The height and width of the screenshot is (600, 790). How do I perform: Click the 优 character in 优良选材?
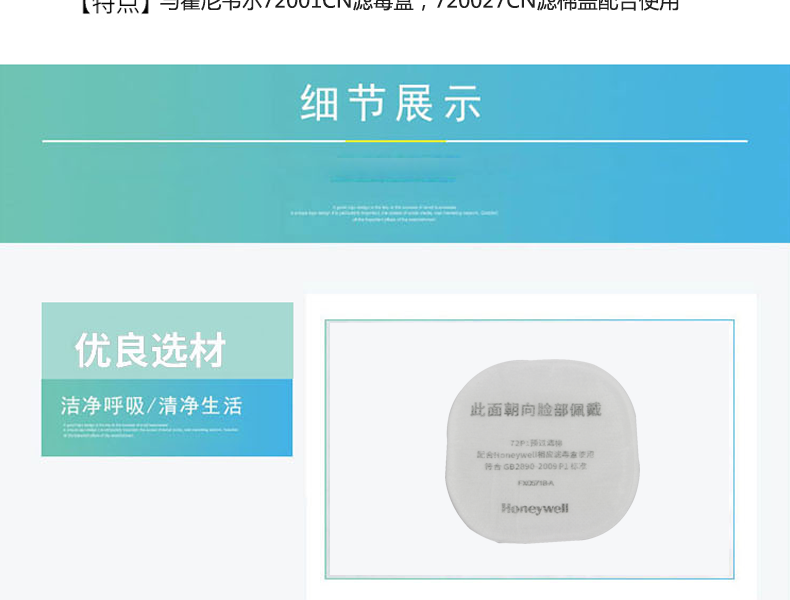pos(93,350)
